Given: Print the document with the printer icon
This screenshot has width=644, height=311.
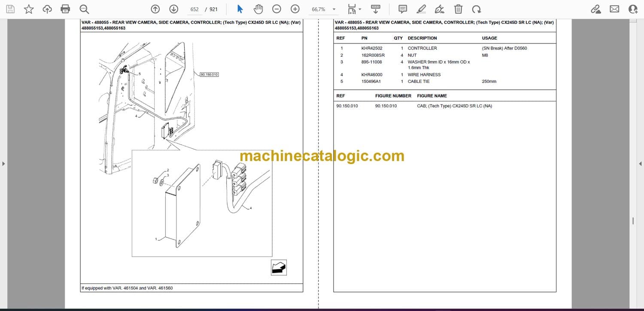Looking at the screenshot, I should pyautogui.click(x=65, y=9).
